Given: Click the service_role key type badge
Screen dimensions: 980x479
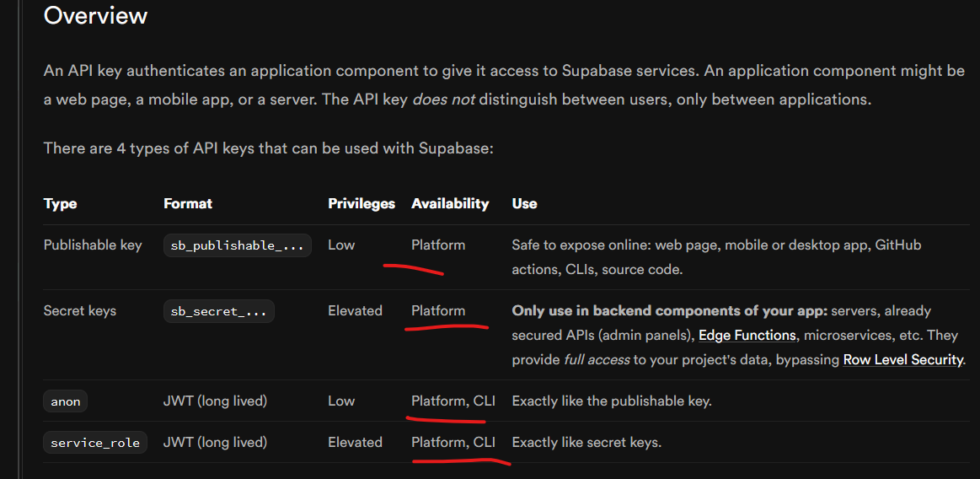Looking at the screenshot, I should pos(95,443).
